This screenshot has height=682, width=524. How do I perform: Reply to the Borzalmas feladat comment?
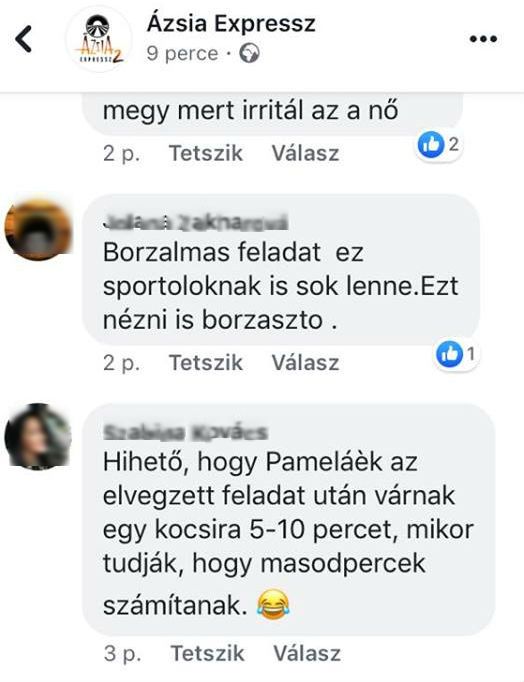(x=305, y=363)
